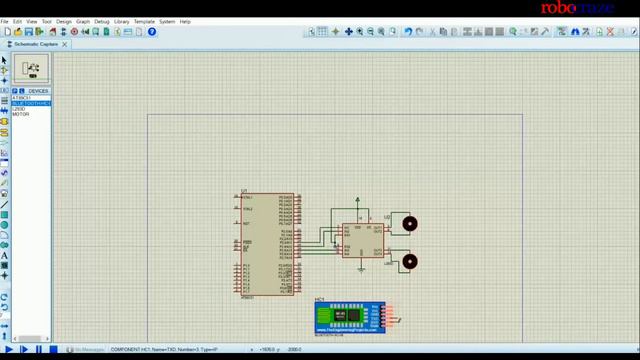Open a project with the folder icon

pyautogui.click(x=18, y=32)
